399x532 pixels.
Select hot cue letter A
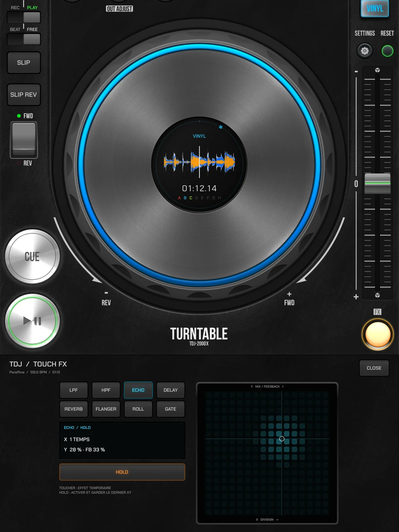pos(180,198)
